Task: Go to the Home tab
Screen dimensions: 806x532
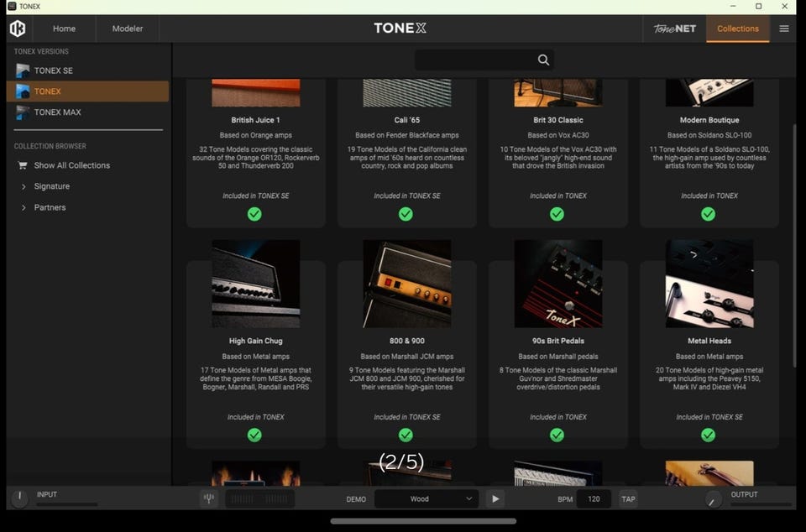Action: point(65,29)
